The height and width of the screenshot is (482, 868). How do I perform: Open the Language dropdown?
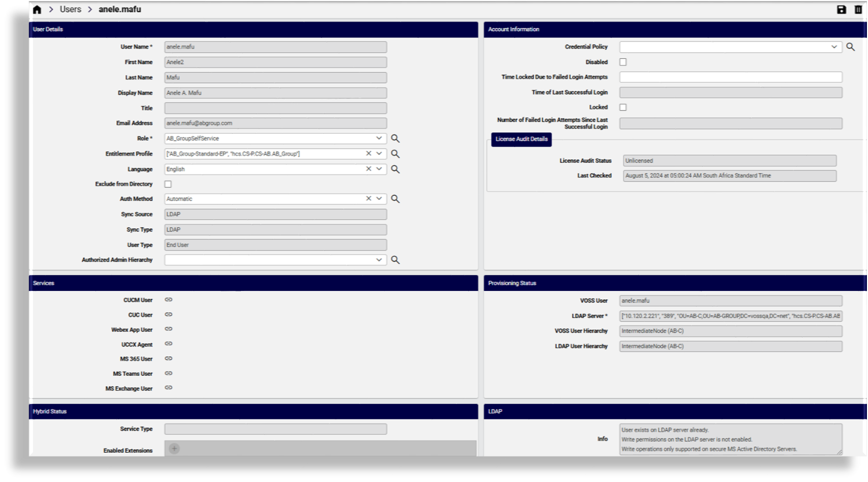(379, 169)
